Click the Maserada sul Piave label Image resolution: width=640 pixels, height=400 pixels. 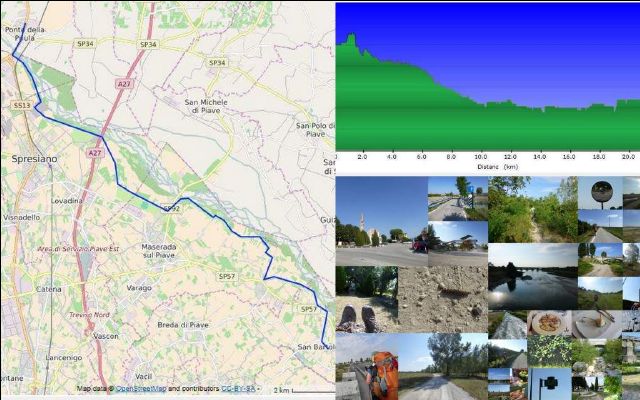pos(159,251)
